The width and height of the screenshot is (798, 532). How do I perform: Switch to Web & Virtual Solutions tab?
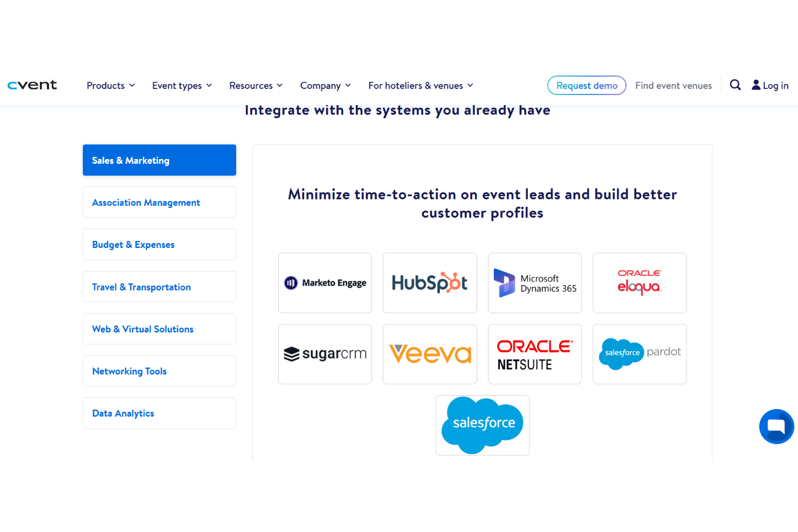pos(160,329)
